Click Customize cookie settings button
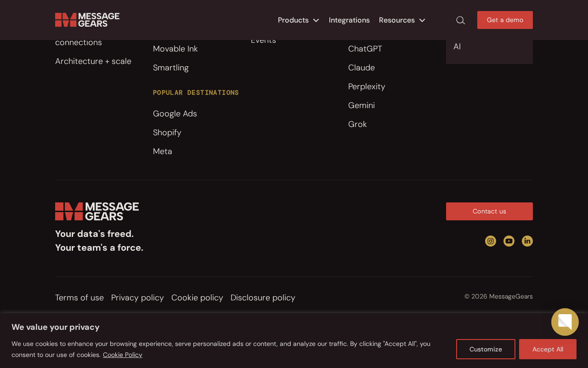This screenshot has width=588, height=368. (486, 349)
